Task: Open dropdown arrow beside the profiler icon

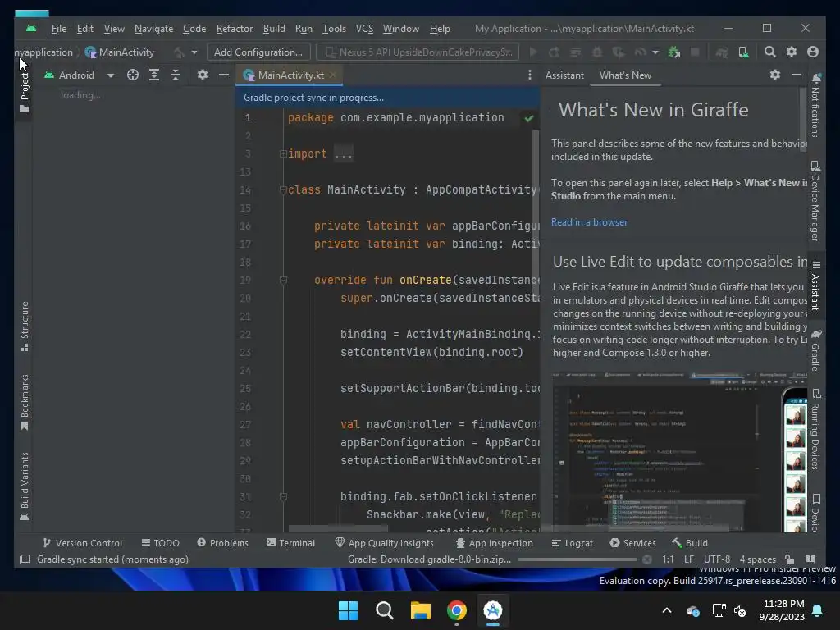Action: [655, 52]
